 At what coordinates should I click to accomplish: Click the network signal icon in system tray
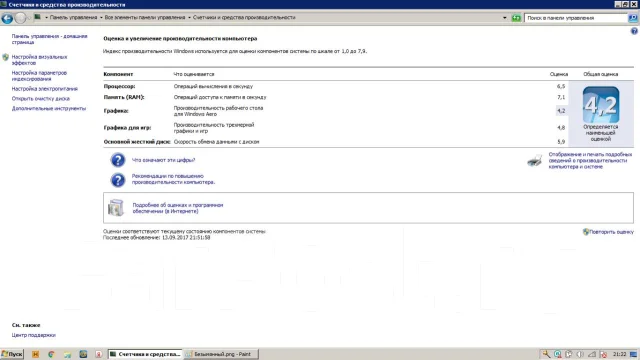click(x=592, y=354)
